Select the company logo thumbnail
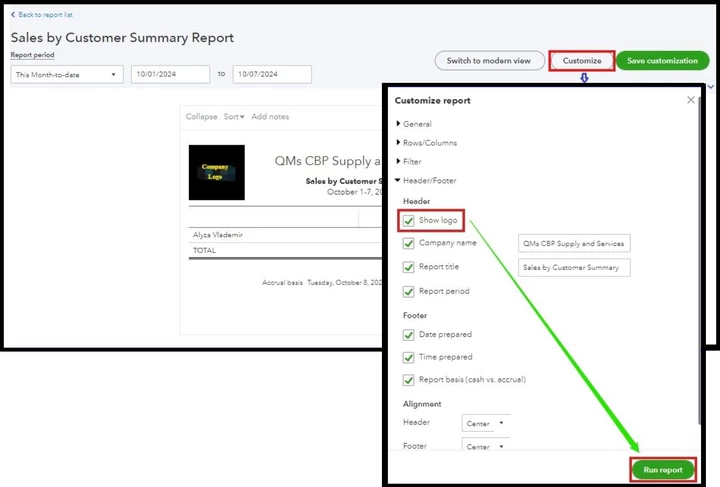The image size is (720, 487). pyautogui.click(x=217, y=173)
